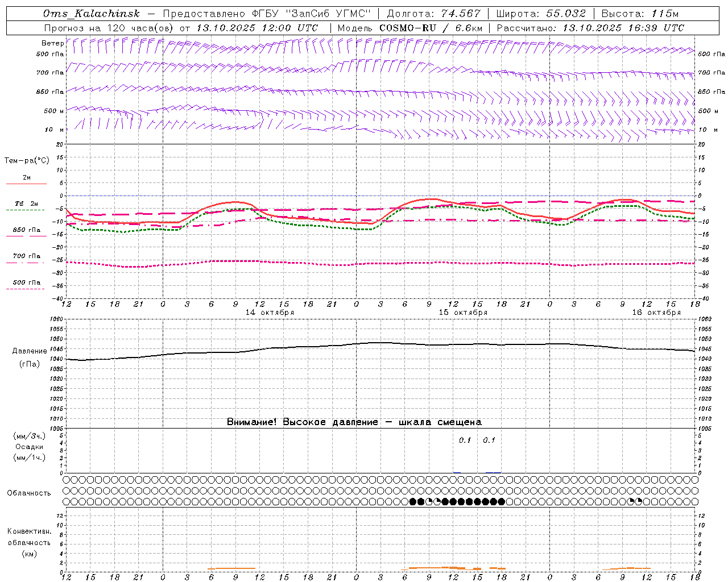
Task: Click the "Ветер" wind panel label
Action: point(52,43)
